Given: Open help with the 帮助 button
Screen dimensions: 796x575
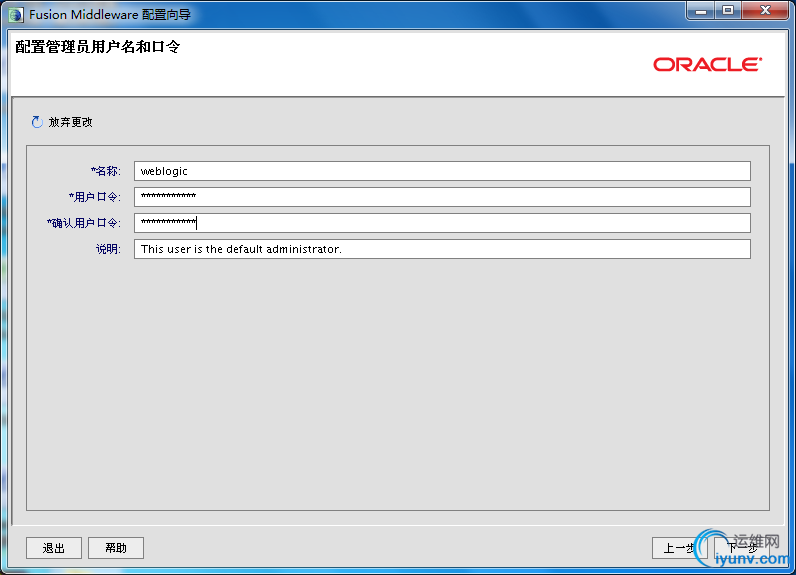Looking at the screenshot, I should [x=116, y=548].
